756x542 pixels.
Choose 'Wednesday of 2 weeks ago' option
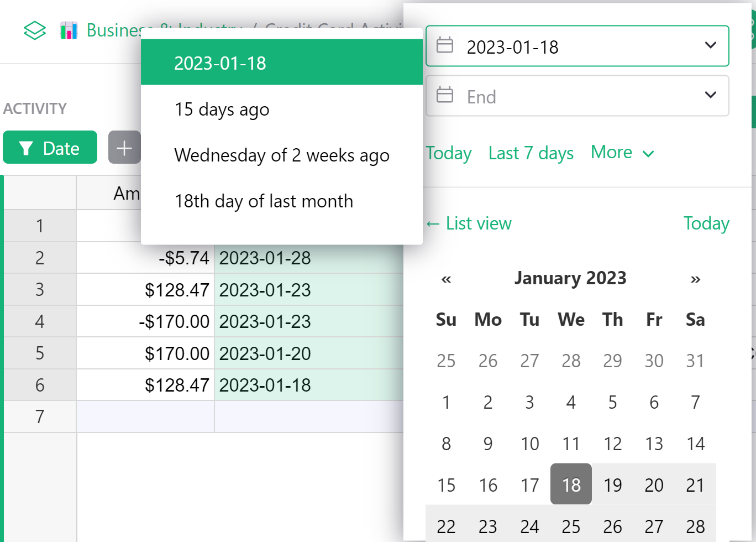tap(282, 155)
